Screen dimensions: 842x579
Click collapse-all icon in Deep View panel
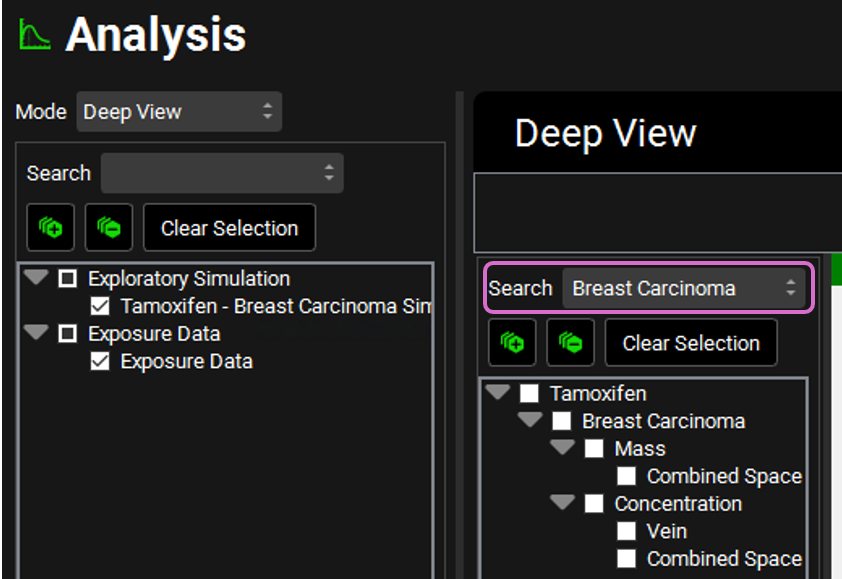571,343
